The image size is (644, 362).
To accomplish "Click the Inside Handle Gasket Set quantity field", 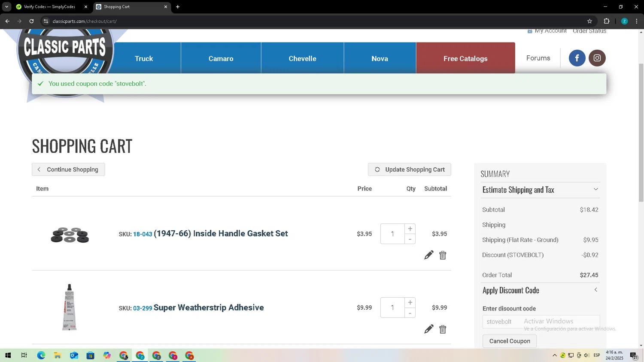I will pos(392,234).
